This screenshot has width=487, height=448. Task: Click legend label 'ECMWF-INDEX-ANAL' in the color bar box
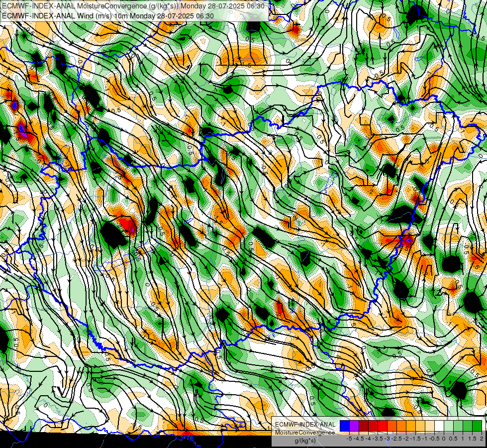tap(305, 425)
